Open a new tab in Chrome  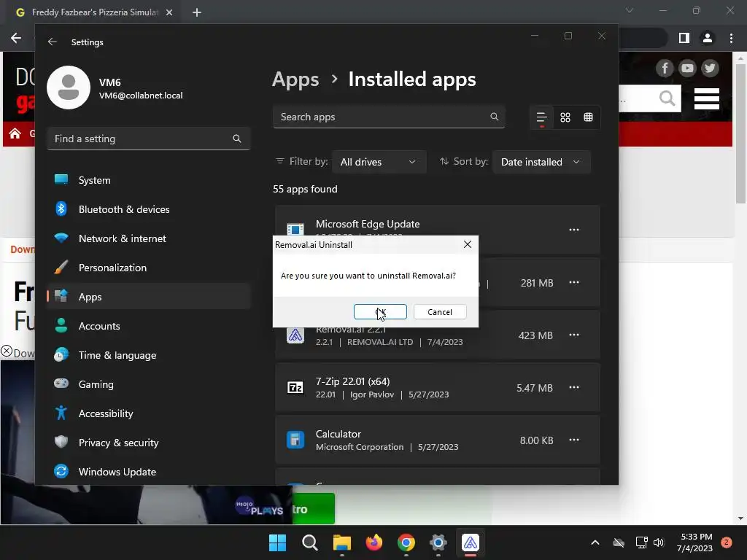(197, 12)
